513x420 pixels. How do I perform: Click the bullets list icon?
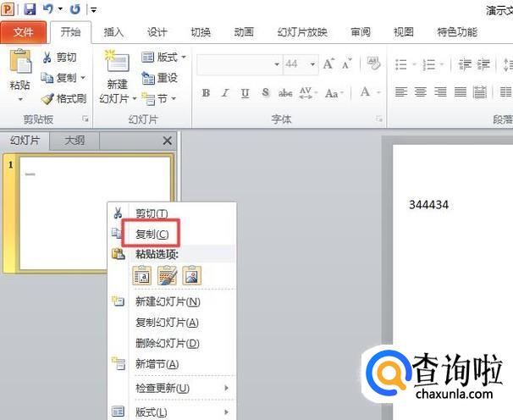(401, 64)
